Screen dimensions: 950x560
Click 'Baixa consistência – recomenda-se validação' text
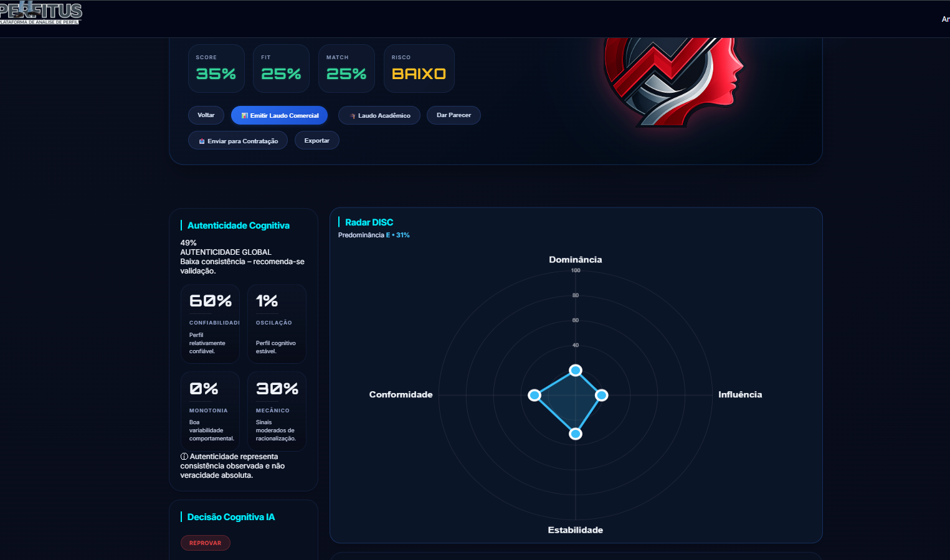[x=242, y=266]
